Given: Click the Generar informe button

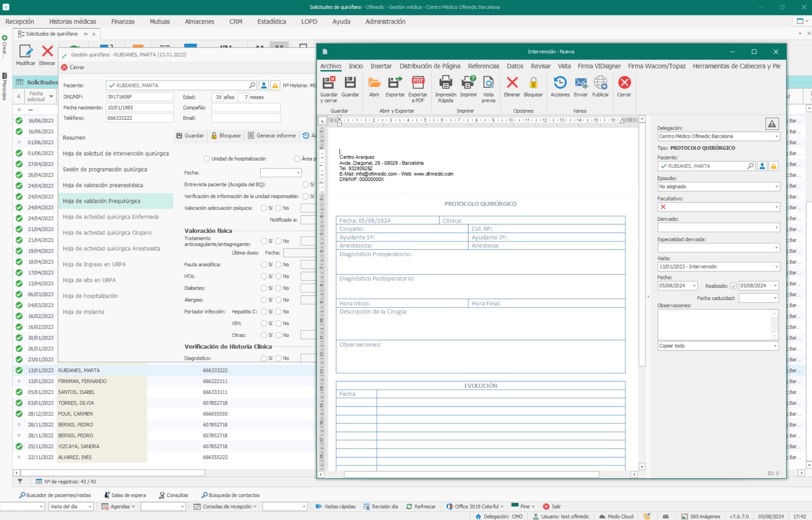Looking at the screenshot, I should [272, 135].
